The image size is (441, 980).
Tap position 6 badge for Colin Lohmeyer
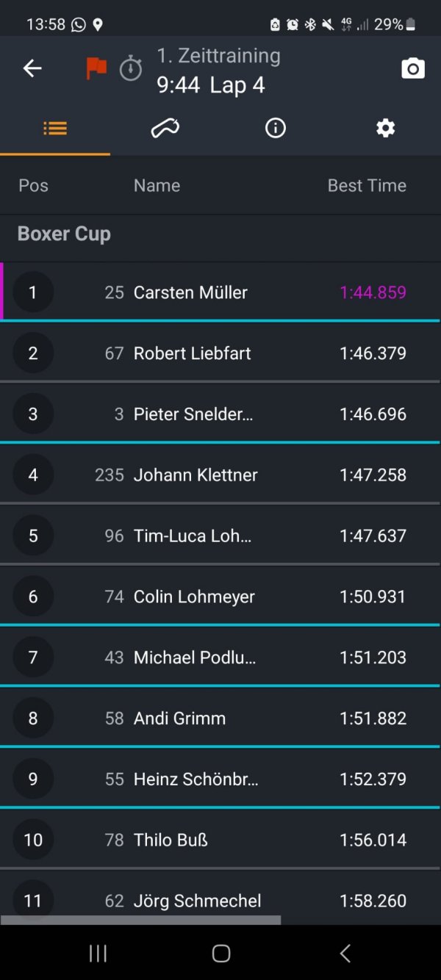(x=33, y=597)
